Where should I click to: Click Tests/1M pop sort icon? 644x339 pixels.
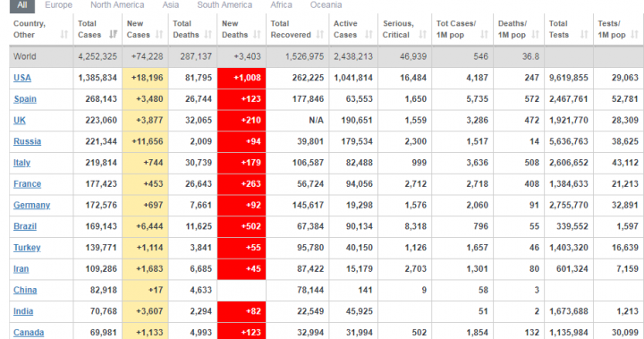click(x=634, y=35)
